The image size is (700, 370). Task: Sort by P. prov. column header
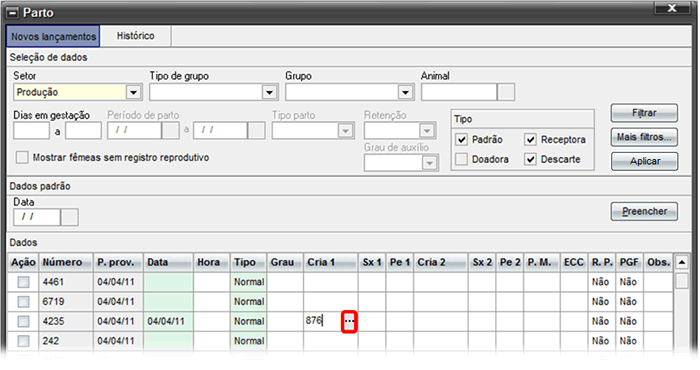(x=118, y=262)
